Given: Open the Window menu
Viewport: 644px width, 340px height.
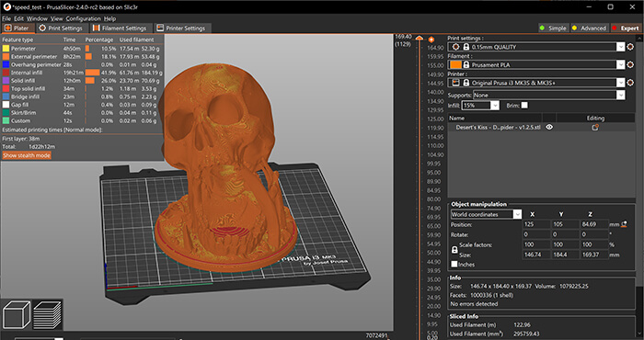Looking at the screenshot, I should [38, 18].
